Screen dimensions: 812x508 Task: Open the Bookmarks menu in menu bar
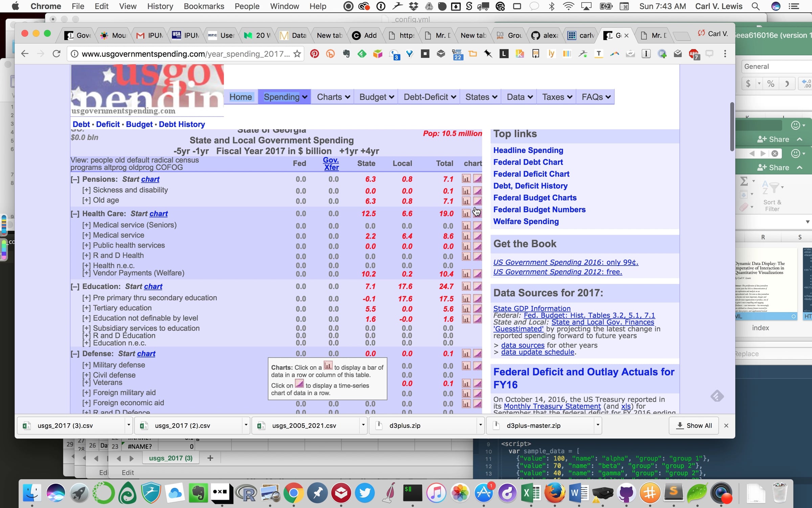[204, 6]
